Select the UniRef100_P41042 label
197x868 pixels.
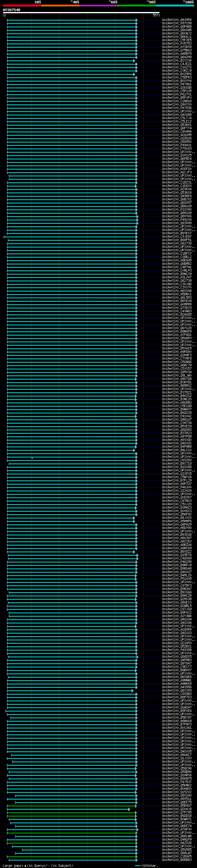click(177, 416)
